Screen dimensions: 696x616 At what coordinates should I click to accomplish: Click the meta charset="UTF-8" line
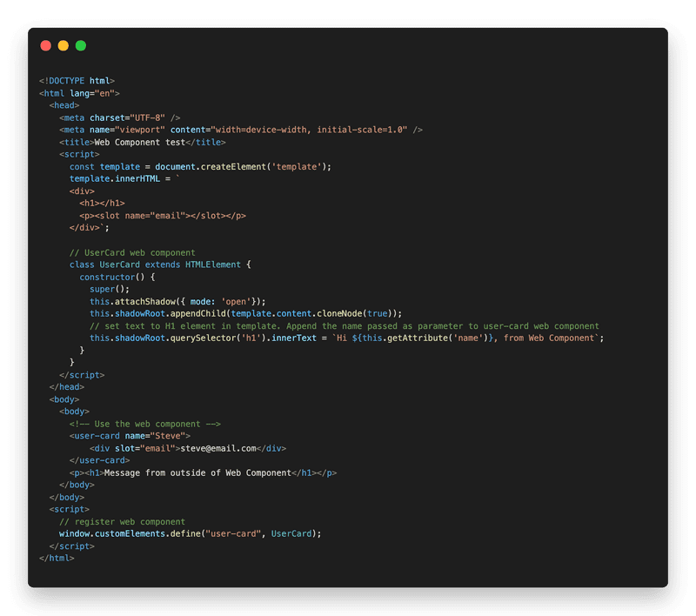click(120, 117)
